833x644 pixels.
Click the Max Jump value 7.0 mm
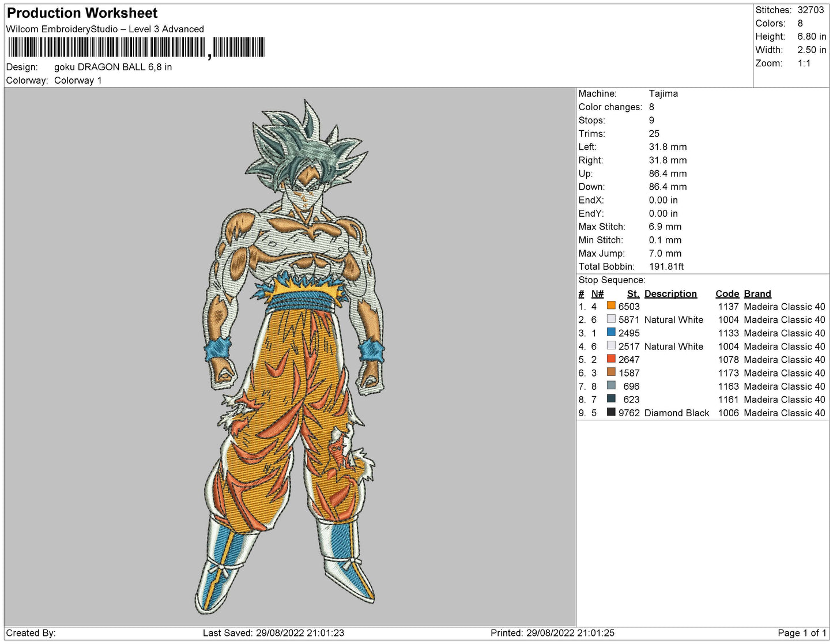click(665, 253)
